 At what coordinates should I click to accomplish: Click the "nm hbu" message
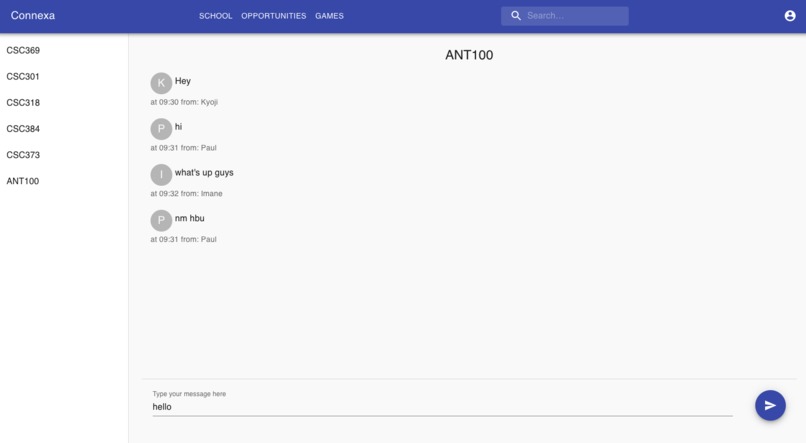(190, 218)
